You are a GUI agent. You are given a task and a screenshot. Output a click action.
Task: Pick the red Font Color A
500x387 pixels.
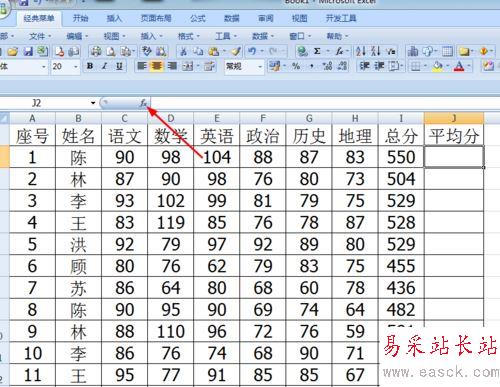(459, 66)
